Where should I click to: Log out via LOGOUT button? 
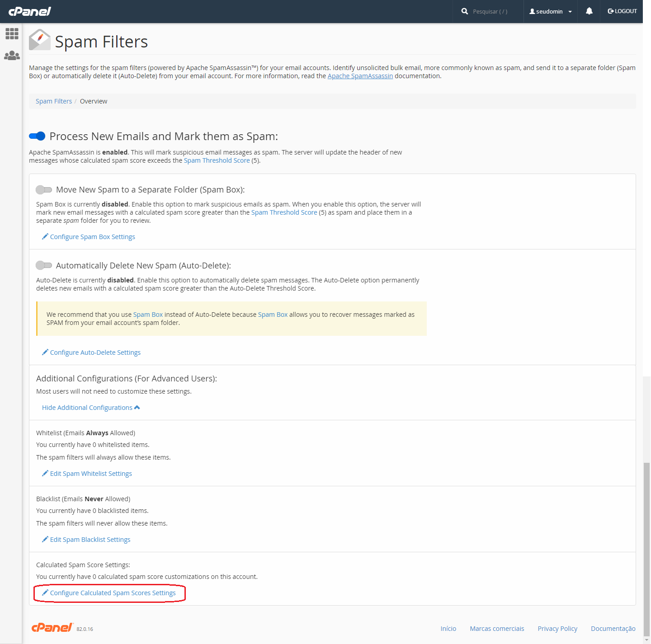(622, 11)
